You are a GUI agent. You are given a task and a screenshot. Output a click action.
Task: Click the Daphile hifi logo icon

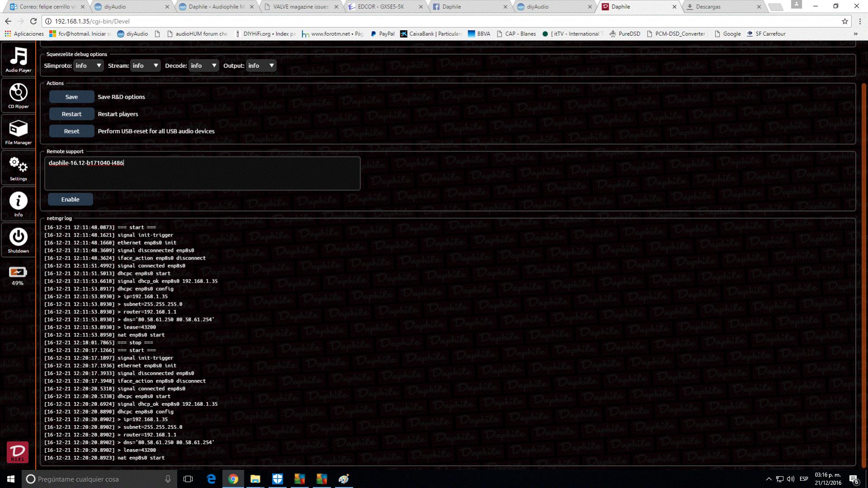[18, 452]
